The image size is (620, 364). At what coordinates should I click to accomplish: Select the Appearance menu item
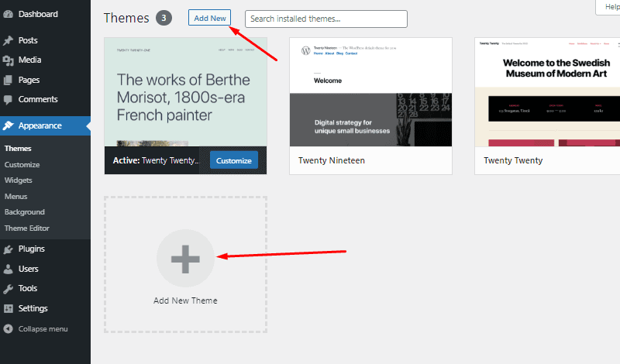tap(45, 125)
